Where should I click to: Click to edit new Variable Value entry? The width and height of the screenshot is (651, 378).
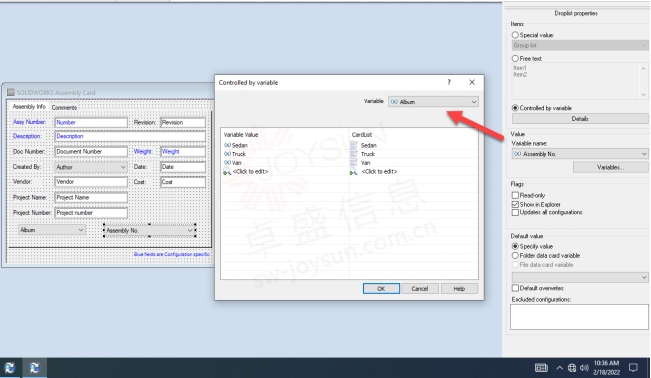click(250, 172)
